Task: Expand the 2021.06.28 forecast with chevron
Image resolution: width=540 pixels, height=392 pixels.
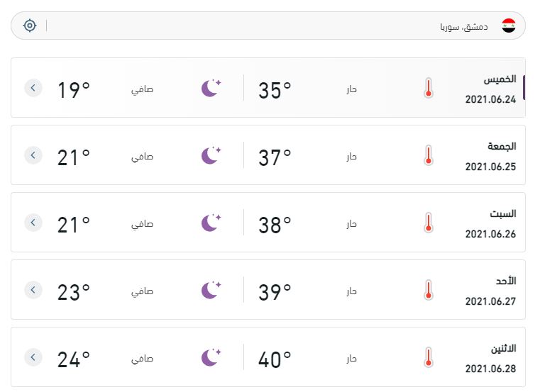Action: tap(33, 357)
